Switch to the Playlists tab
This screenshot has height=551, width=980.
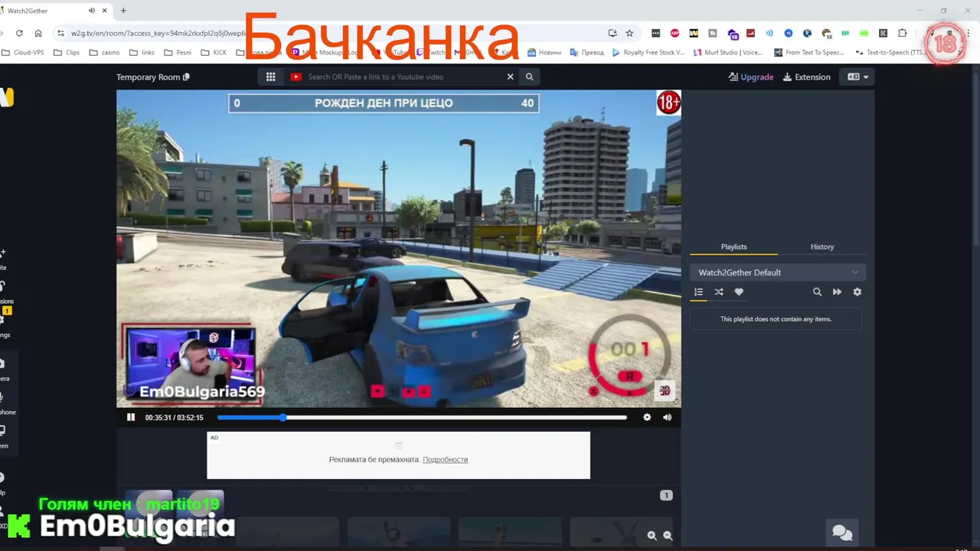[733, 246]
